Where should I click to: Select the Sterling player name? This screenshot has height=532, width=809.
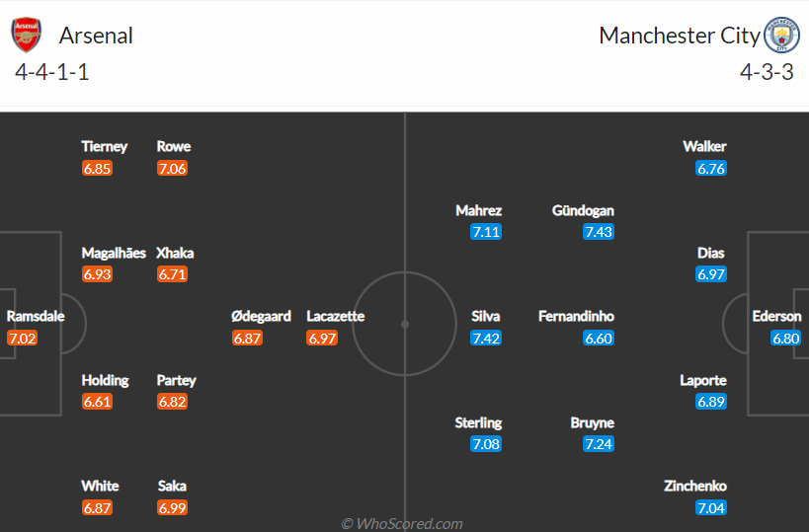[478, 423]
